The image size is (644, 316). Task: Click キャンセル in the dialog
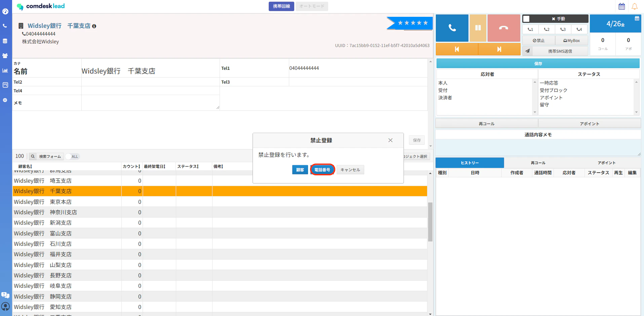tap(350, 170)
